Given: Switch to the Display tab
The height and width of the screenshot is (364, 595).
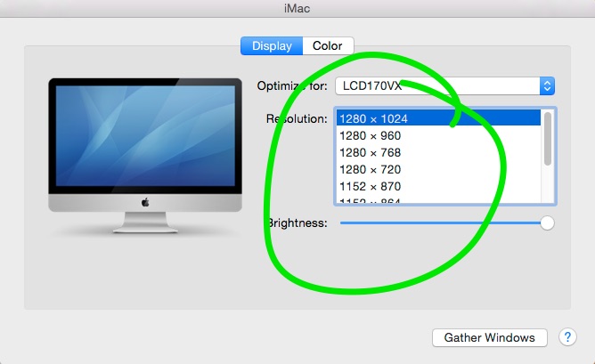Looking at the screenshot, I should tap(272, 46).
